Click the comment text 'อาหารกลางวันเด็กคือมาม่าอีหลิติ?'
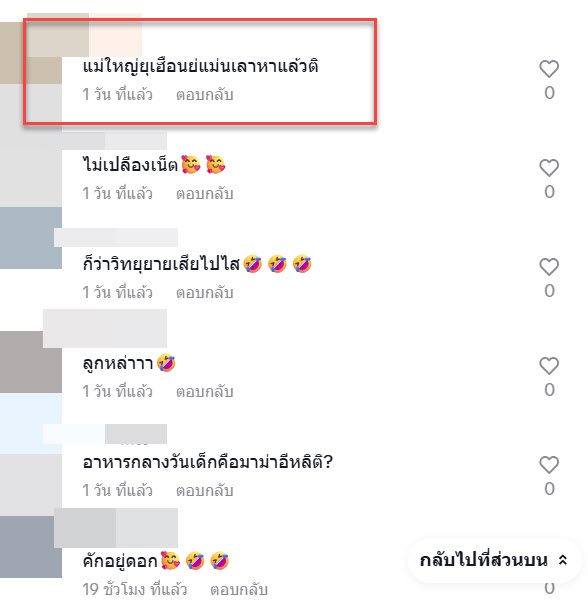This screenshot has height=610, width=588. (208, 462)
